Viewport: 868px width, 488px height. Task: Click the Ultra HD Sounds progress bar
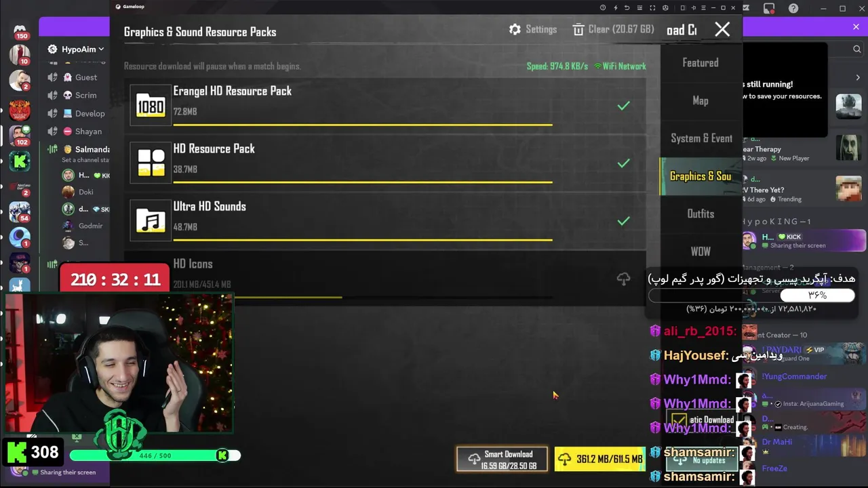363,240
